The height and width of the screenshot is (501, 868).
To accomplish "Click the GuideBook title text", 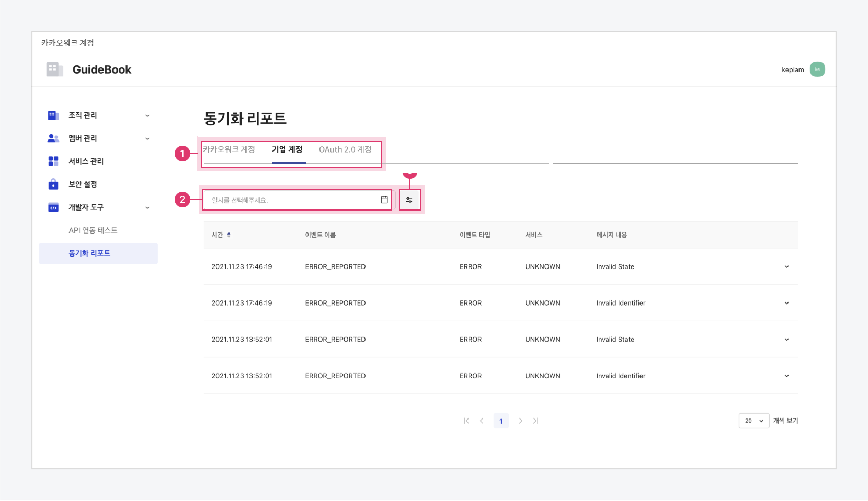I will pos(102,69).
